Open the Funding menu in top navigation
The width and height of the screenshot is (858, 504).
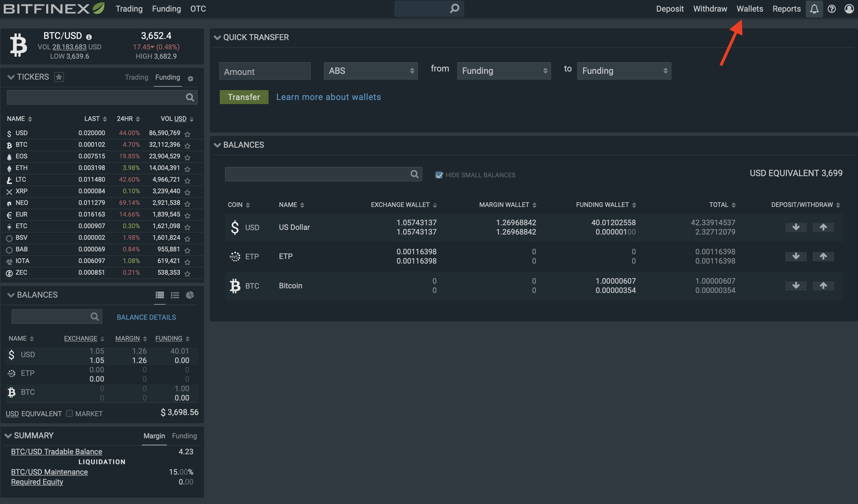coord(167,9)
